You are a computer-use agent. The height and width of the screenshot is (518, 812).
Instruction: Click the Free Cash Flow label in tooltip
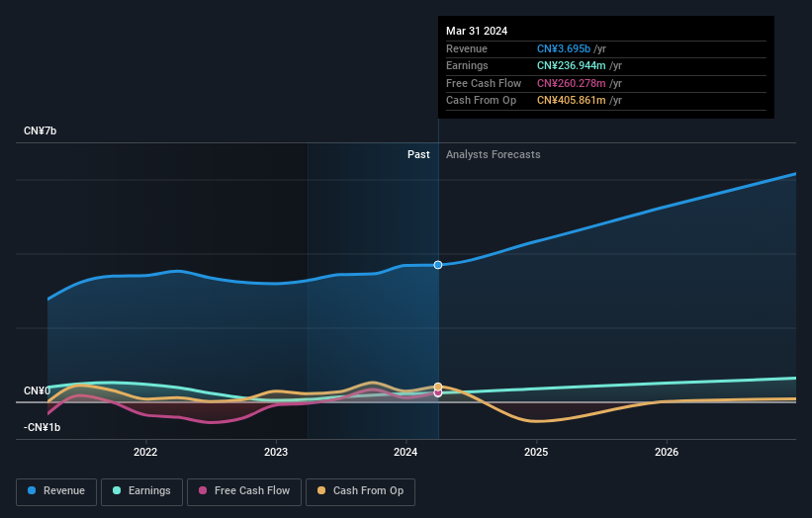pyautogui.click(x=484, y=83)
